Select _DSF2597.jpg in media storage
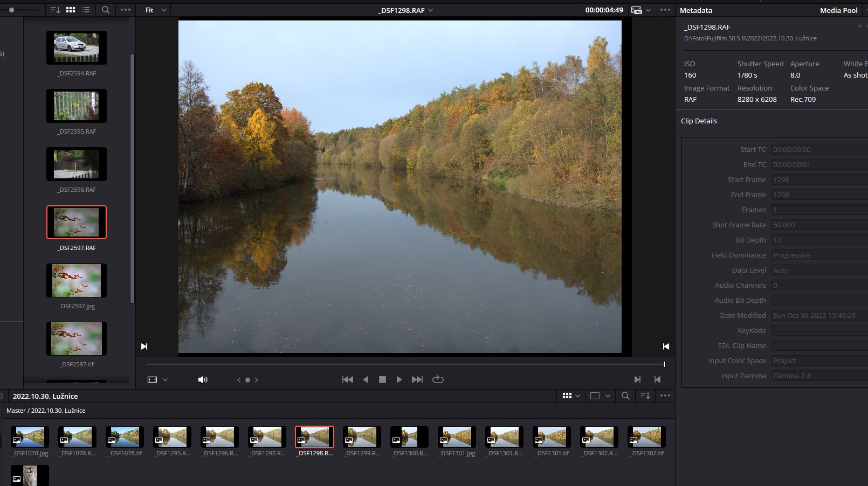 (77, 280)
